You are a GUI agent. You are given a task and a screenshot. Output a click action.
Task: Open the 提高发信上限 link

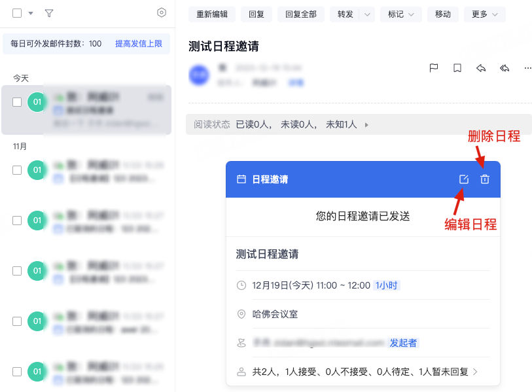[139, 44]
